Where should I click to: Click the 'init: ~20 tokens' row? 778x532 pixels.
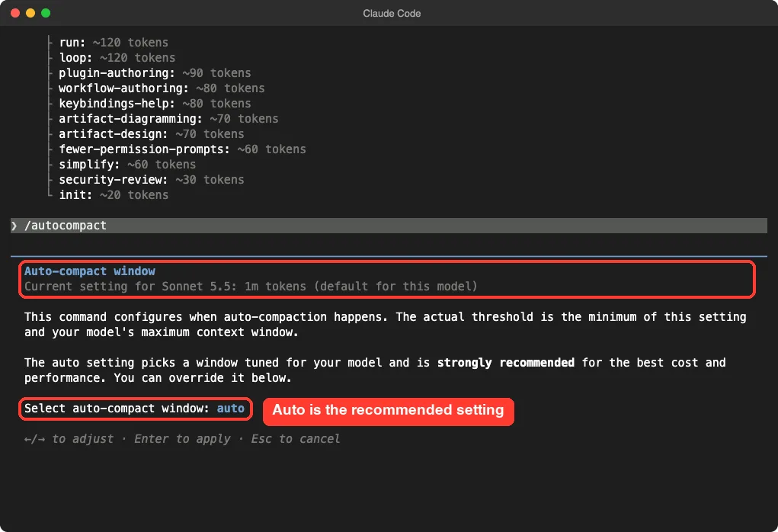114,195
